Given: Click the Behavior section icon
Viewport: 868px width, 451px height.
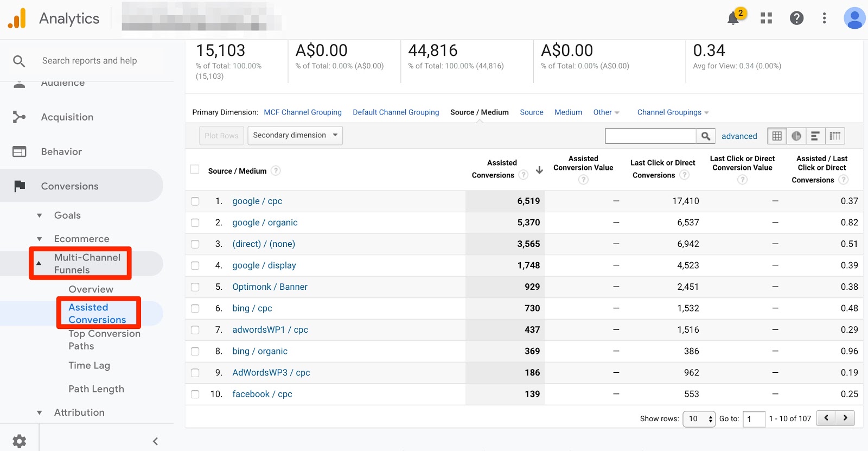Looking at the screenshot, I should pos(19,152).
